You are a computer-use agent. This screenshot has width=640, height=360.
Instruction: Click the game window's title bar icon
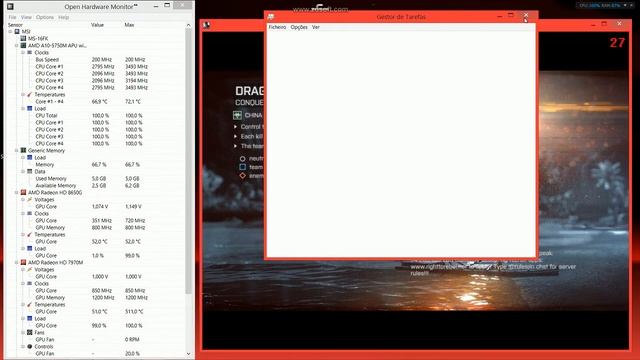(x=207, y=25)
